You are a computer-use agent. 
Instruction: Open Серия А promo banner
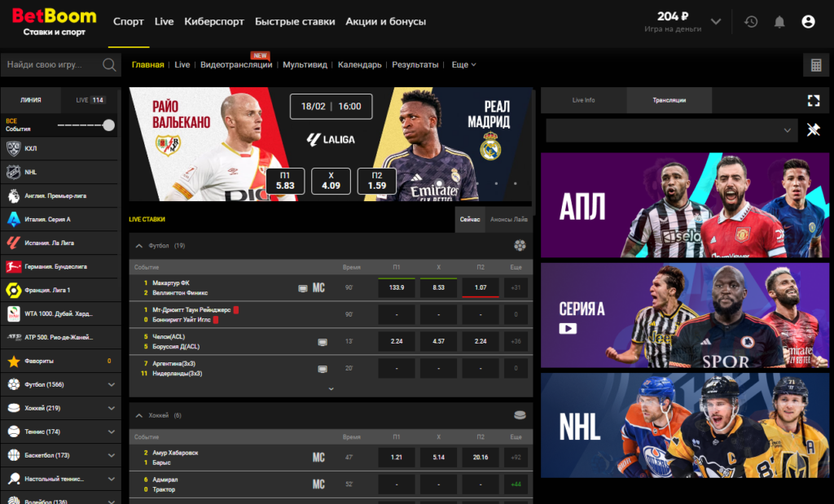684,315
